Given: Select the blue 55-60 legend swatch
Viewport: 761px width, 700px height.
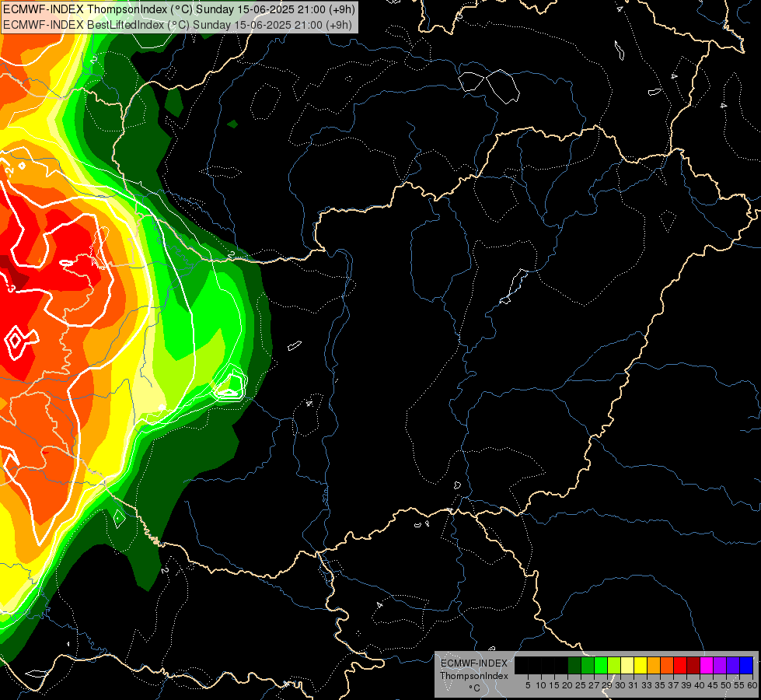Looking at the screenshot, I should [x=746, y=665].
